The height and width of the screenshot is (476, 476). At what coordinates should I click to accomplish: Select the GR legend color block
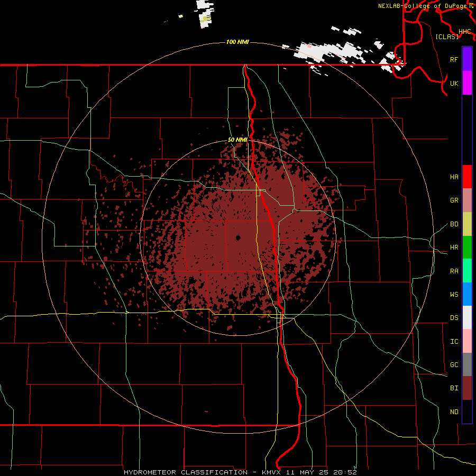point(467,200)
